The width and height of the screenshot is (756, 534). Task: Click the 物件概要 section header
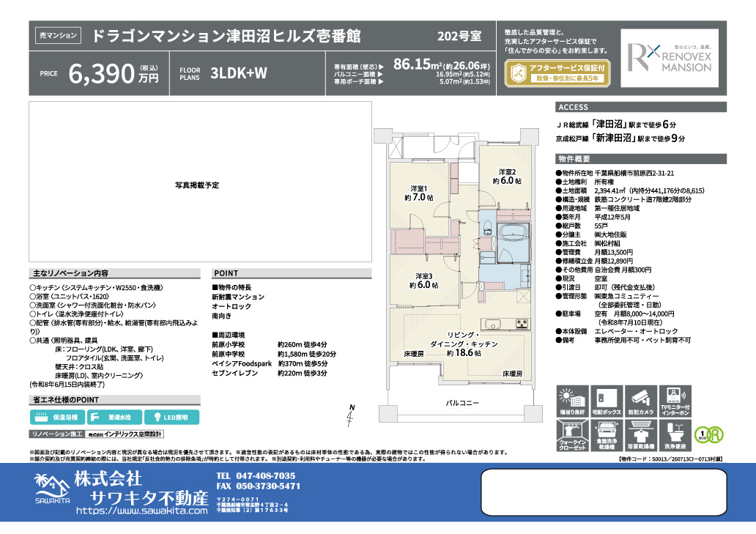click(641, 158)
